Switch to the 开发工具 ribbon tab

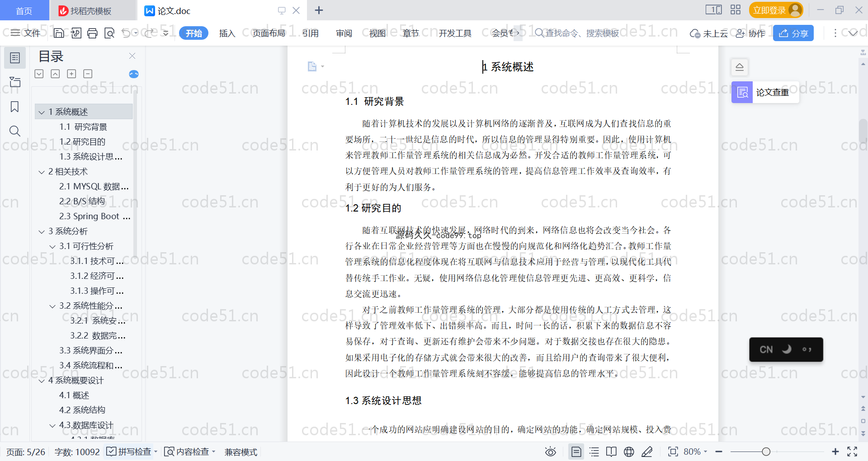(455, 33)
